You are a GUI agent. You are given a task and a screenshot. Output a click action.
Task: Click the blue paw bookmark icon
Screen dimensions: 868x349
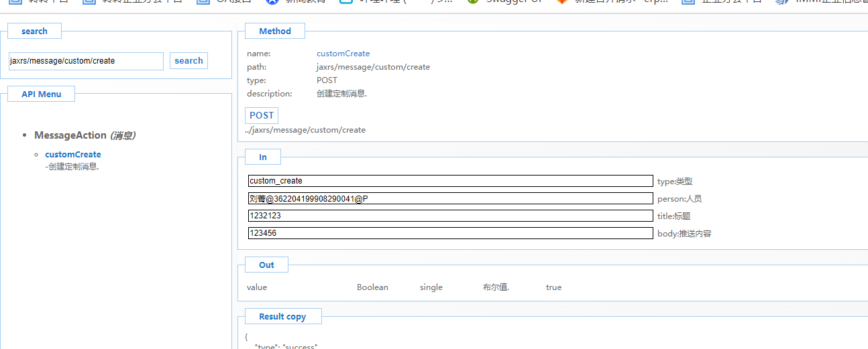[x=272, y=2]
